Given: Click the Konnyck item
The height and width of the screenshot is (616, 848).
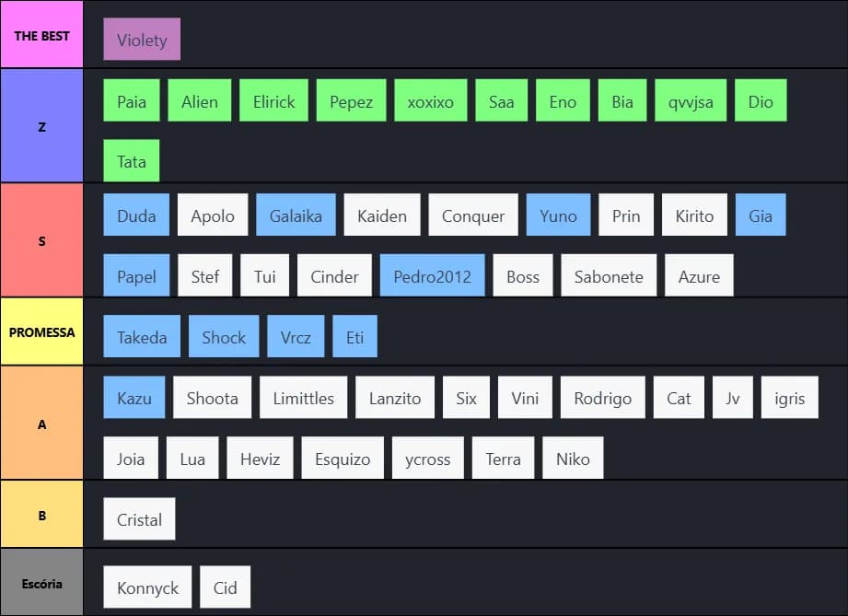Looking at the screenshot, I should [147, 587].
